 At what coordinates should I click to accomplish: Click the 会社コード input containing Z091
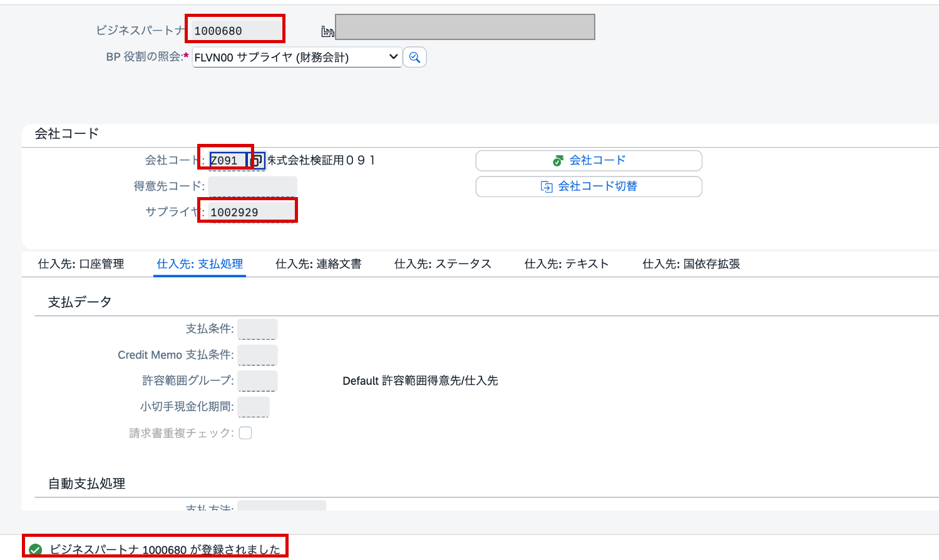[228, 161]
